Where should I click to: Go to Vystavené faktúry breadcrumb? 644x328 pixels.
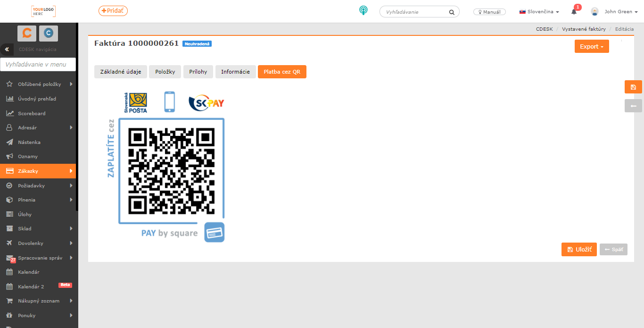coord(584,29)
